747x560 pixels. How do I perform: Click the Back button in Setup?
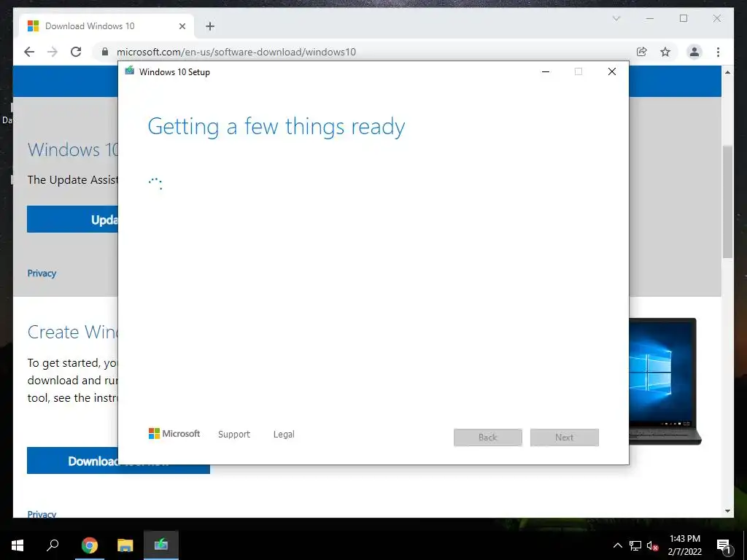488,437
